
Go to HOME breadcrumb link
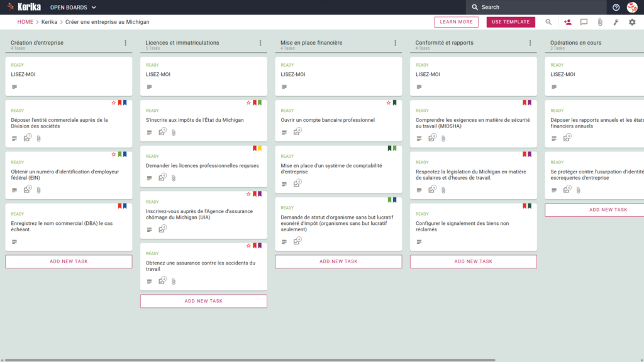[25, 22]
